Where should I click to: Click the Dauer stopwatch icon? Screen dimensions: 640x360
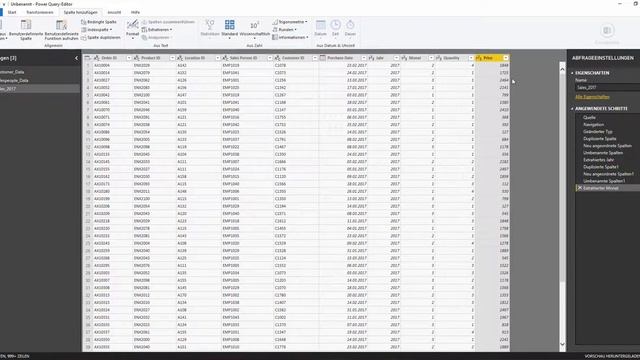click(x=350, y=24)
